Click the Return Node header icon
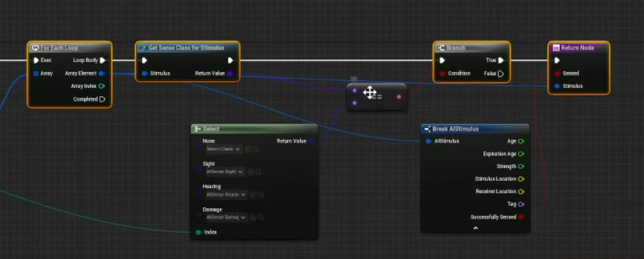644x259 pixels. (555, 48)
